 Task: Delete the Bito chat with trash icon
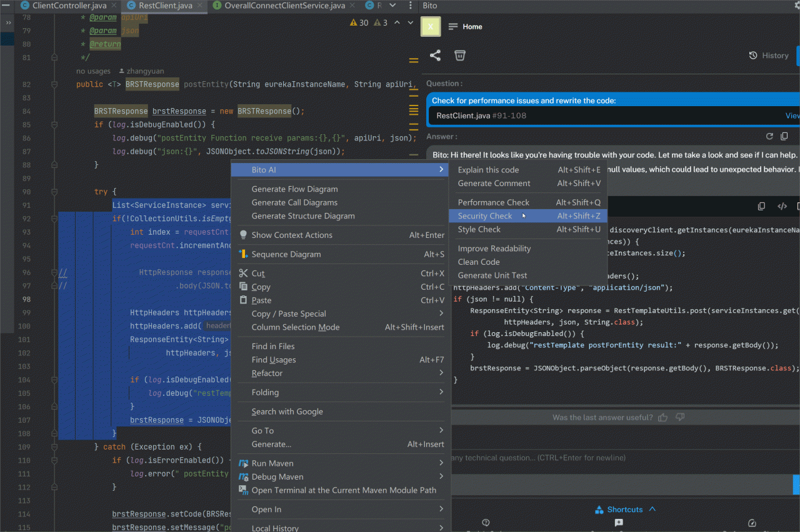coord(460,56)
